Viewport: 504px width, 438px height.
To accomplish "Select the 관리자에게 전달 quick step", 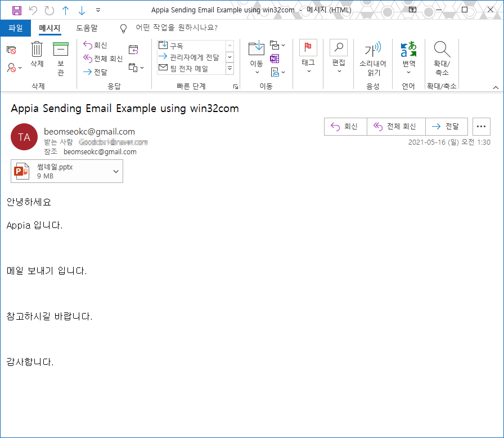I will point(191,57).
